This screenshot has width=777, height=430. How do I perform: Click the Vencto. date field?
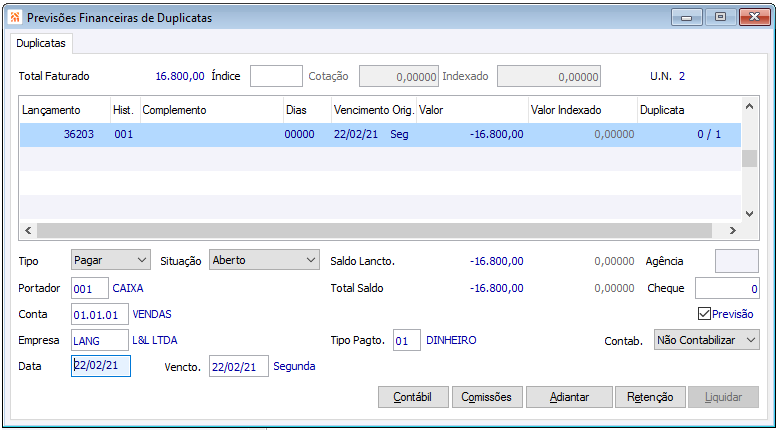[239, 366]
